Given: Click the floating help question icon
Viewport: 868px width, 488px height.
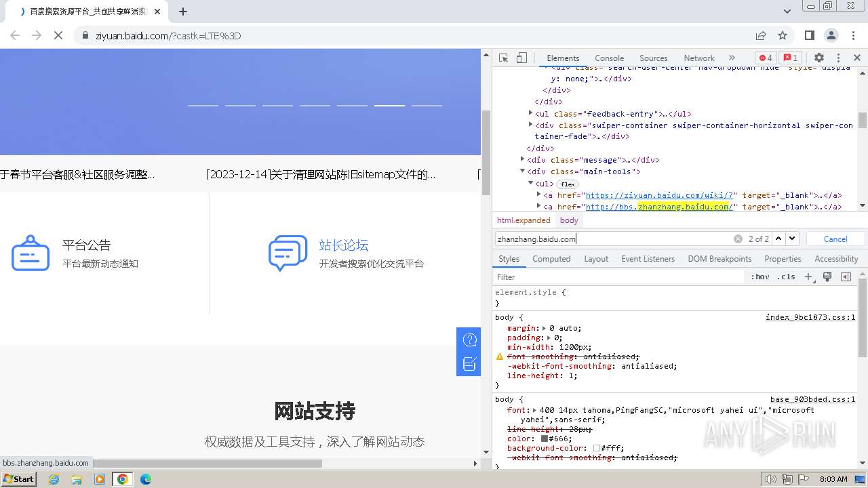Looking at the screenshot, I should click(x=469, y=340).
